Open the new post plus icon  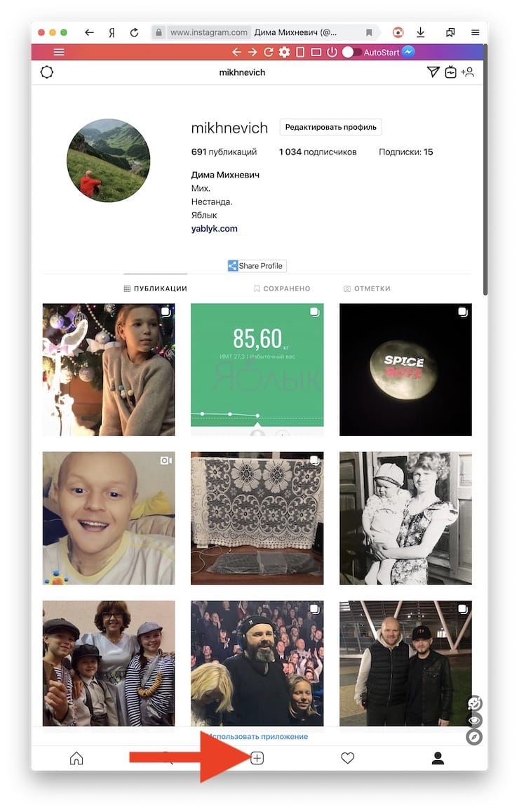[x=257, y=758]
